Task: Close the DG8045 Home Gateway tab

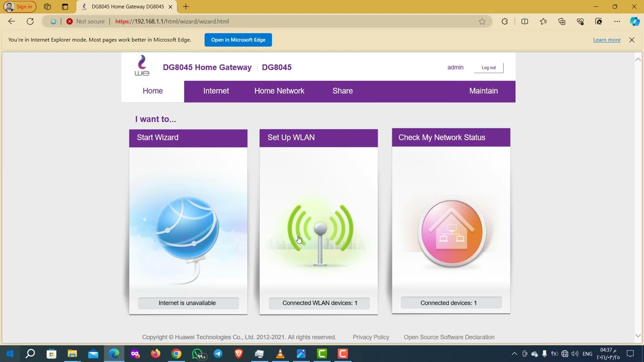Action: pos(170,7)
